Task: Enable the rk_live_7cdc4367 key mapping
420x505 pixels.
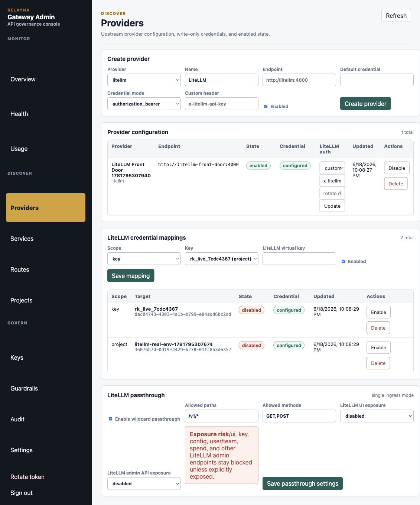Action: [378, 312]
